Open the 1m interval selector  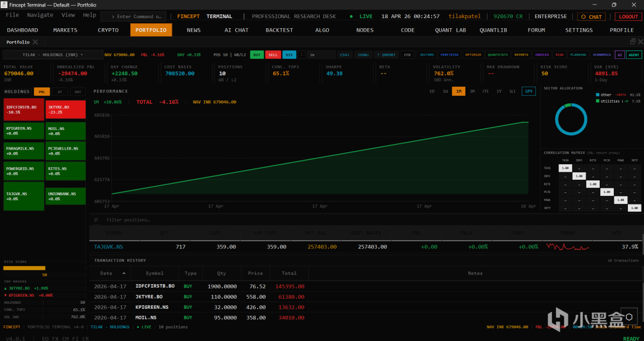[321, 54]
